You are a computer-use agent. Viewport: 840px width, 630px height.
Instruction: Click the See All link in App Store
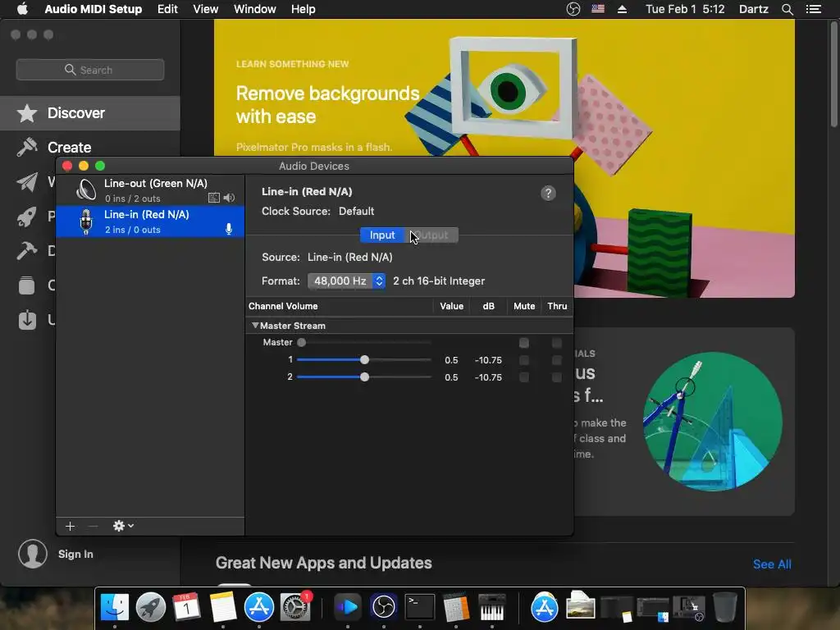(772, 564)
